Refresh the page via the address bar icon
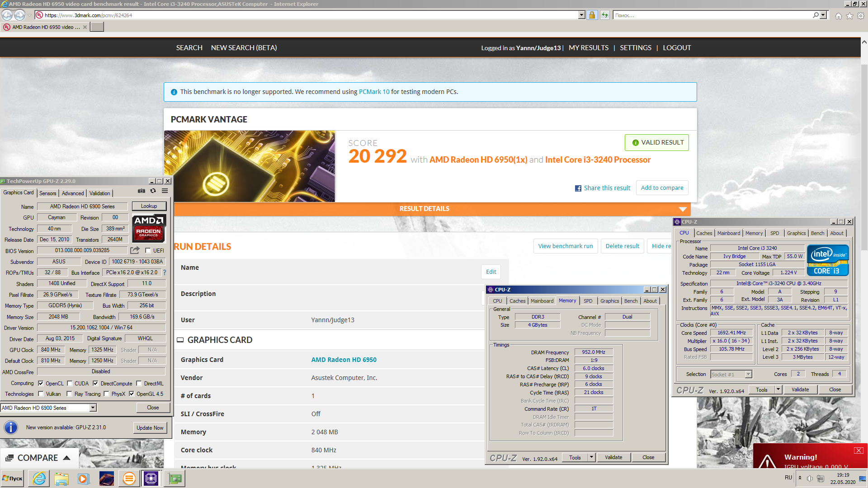Image resolution: width=868 pixels, height=488 pixels. pyautogui.click(x=604, y=15)
